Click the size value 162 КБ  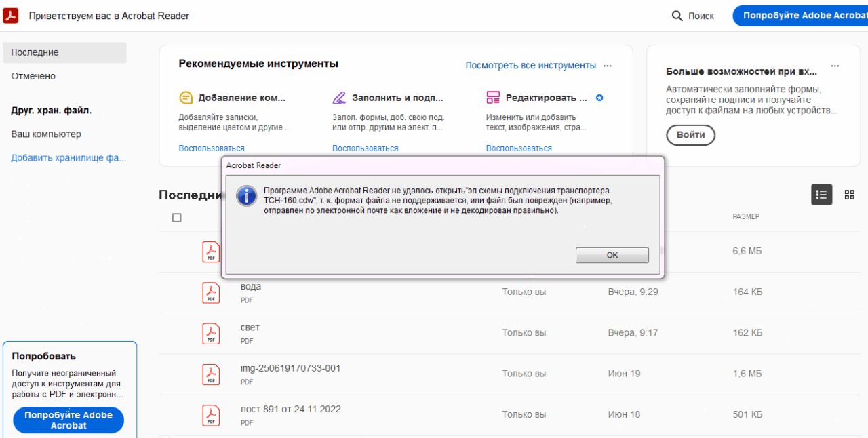[x=748, y=332]
